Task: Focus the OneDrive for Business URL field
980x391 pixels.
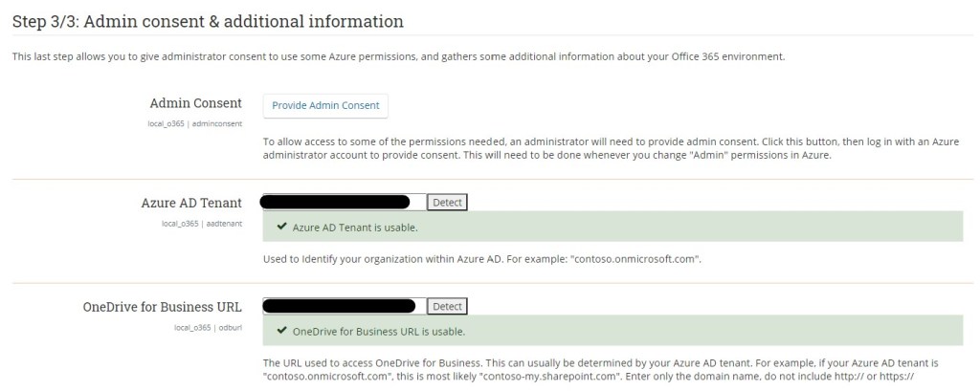Action: pyautogui.click(x=339, y=306)
